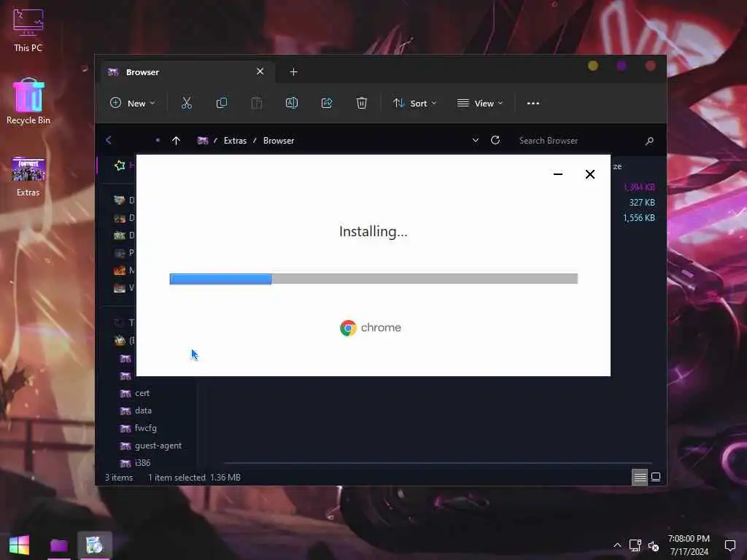Viewport: 747px width, 560px height.
Task: Close the Browser tab
Action: pyautogui.click(x=260, y=71)
